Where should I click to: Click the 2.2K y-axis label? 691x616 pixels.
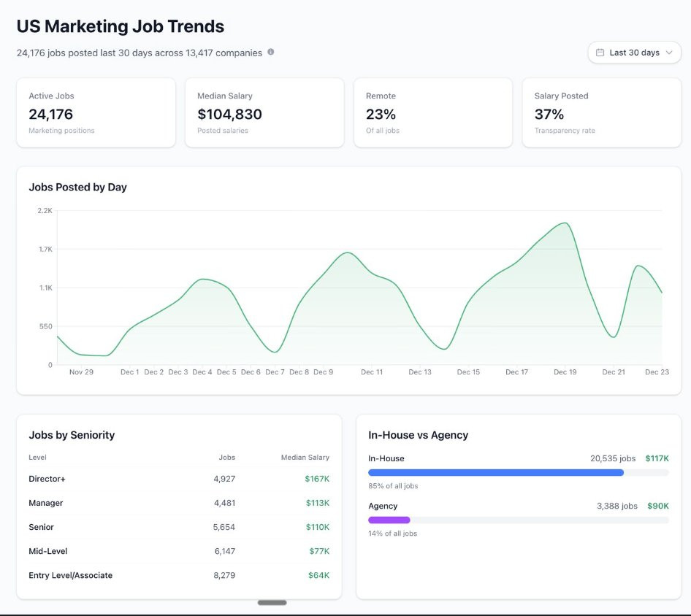45,211
